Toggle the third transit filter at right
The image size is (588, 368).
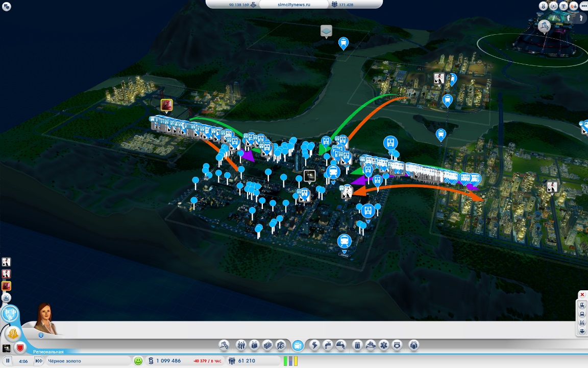click(582, 323)
